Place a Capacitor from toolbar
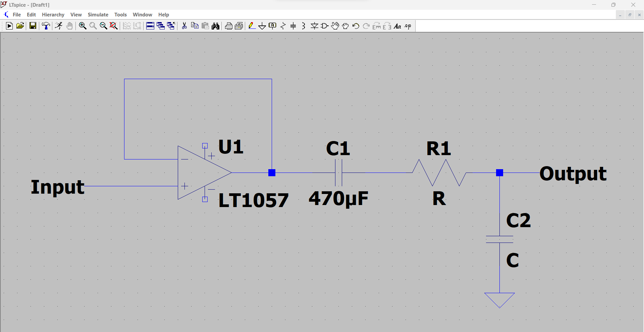 293,26
